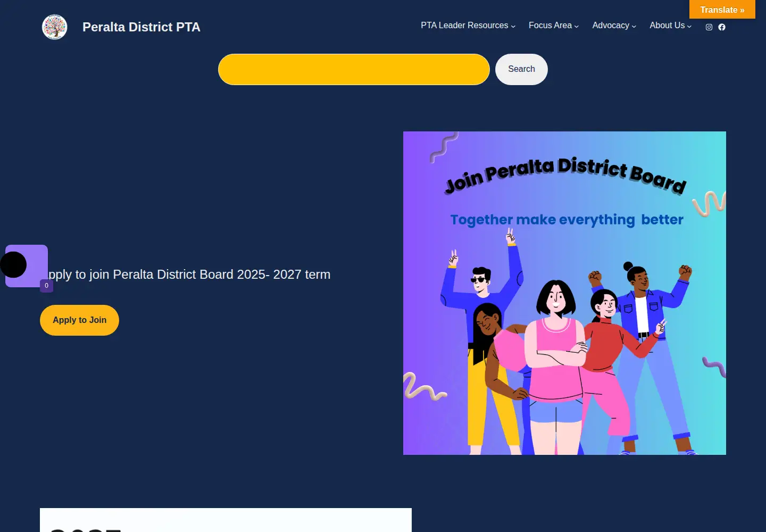The width and height of the screenshot is (766, 532).
Task: Click the Peralta District PTA tree logo
Action: [x=55, y=27]
